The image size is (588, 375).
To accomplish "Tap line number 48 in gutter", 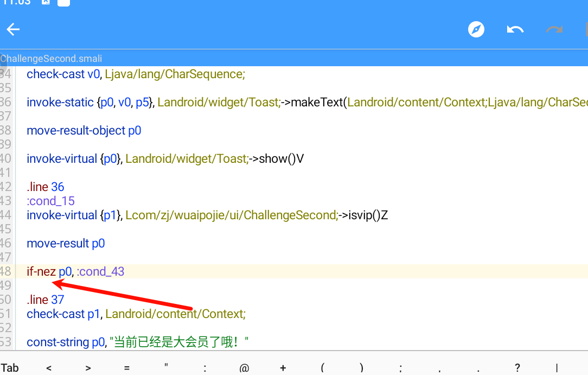I will 5,271.
